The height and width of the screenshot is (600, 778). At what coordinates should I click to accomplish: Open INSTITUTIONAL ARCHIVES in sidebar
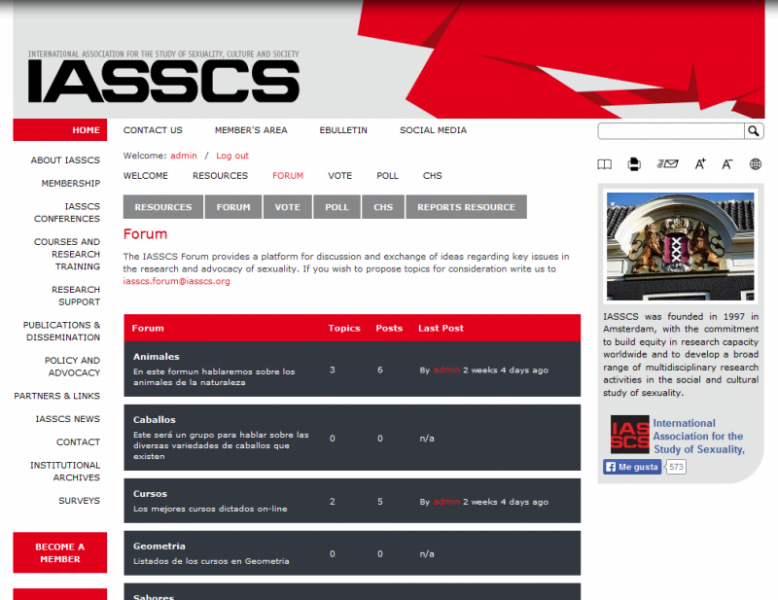pos(65,471)
